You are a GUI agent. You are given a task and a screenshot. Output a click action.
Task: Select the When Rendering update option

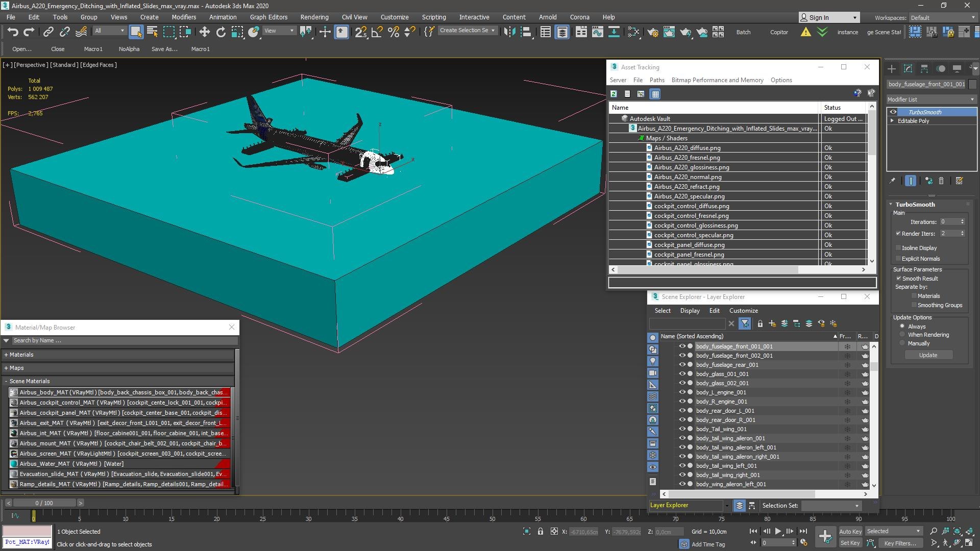click(902, 335)
